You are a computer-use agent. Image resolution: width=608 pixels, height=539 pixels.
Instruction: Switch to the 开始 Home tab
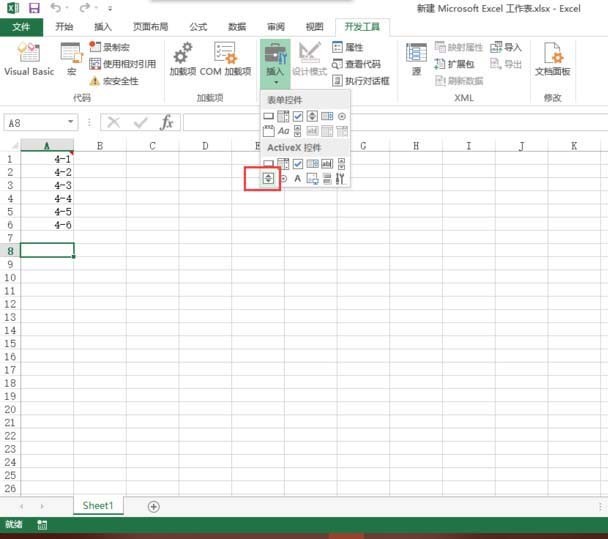(64, 27)
